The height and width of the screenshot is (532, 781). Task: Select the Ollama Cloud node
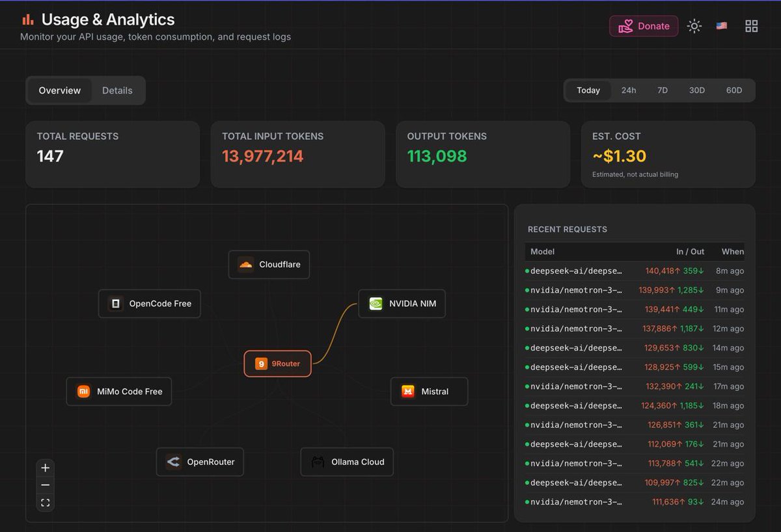[x=347, y=462]
